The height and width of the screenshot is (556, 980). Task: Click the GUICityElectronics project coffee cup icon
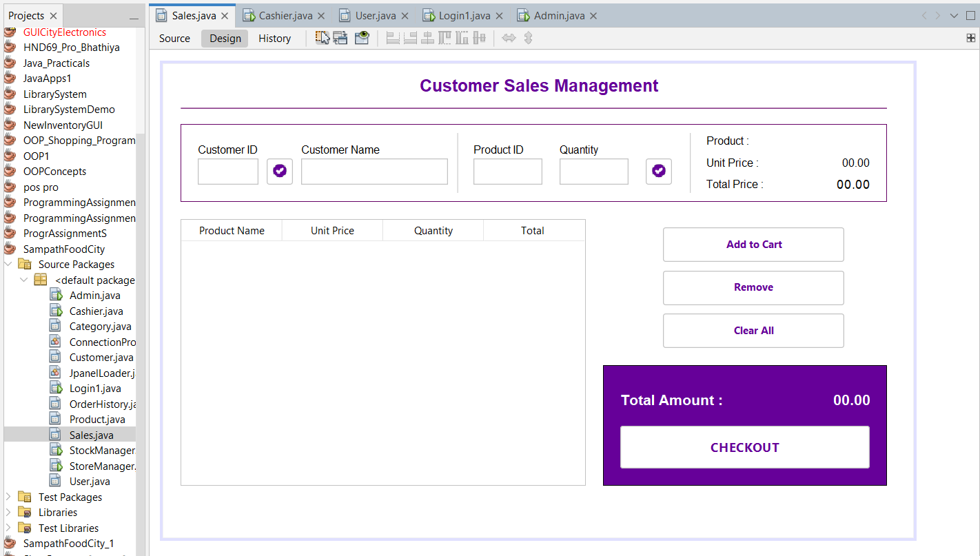click(10, 32)
